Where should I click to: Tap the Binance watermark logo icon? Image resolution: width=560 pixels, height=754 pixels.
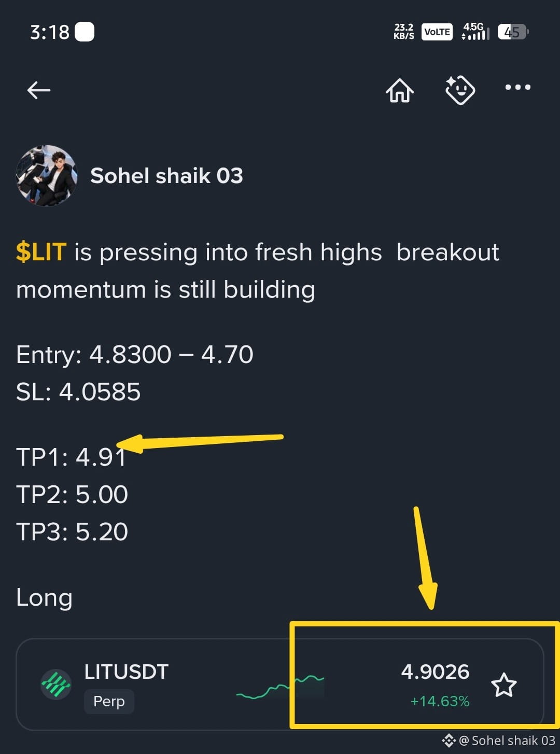click(x=449, y=741)
